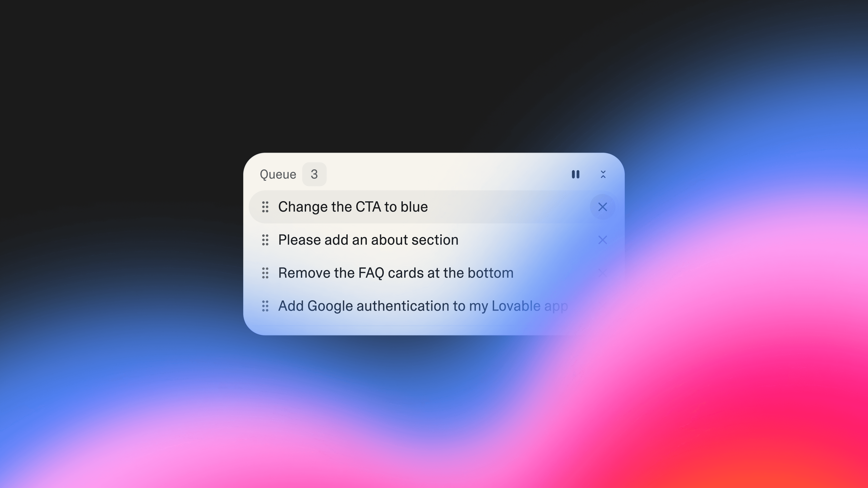The width and height of the screenshot is (868, 488).
Task: Click blank header space left of pause button
Action: click(448, 174)
